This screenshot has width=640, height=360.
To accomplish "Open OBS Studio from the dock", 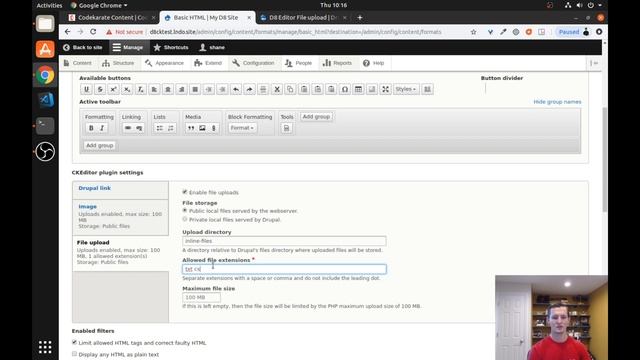I will (x=45, y=151).
